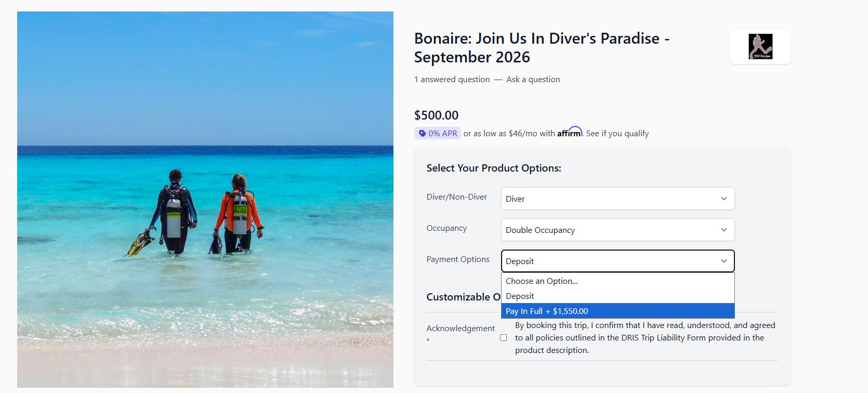868x393 pixels.
Task: Select the 'Choose an Option...' list entry
Action: pos(542,281)
